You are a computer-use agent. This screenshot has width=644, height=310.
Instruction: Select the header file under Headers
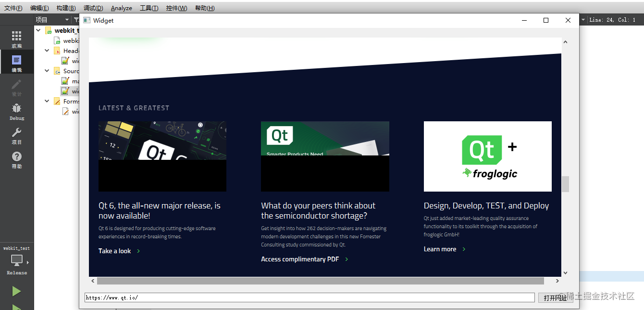click(x=65, y=61)
